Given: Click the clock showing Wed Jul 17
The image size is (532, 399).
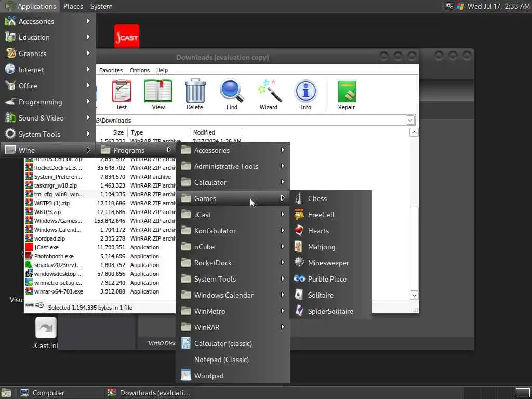Looking at the screenshot, I should coord(498,6).
